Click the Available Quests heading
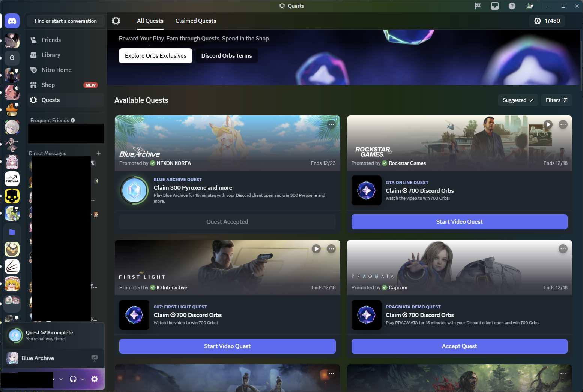 [x=141, y=100]
